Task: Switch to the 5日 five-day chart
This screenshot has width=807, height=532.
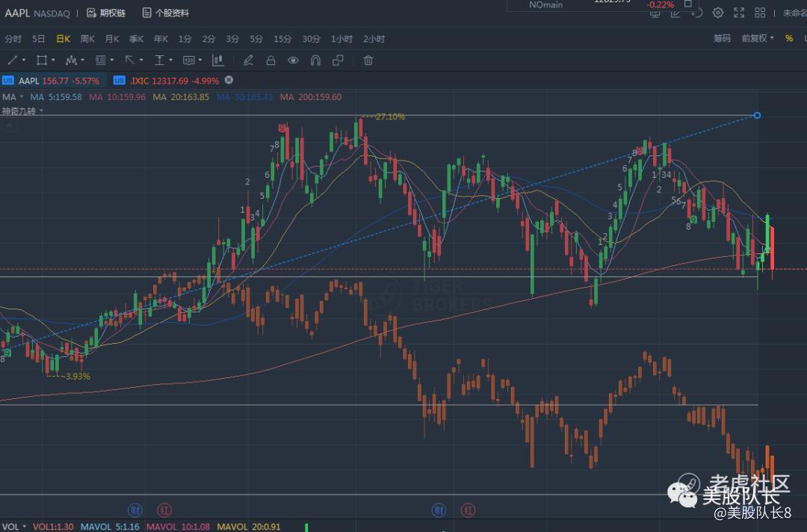Action: pyautogui.click(x=39, y=39)
